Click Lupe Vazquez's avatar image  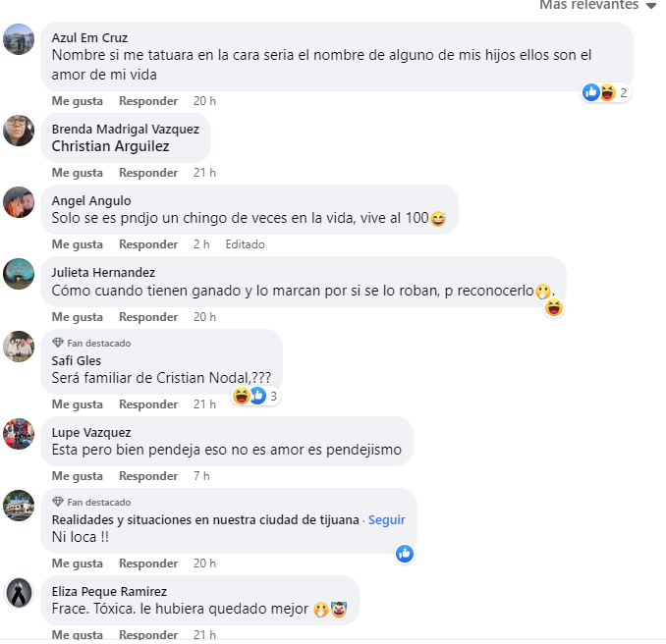19,434
